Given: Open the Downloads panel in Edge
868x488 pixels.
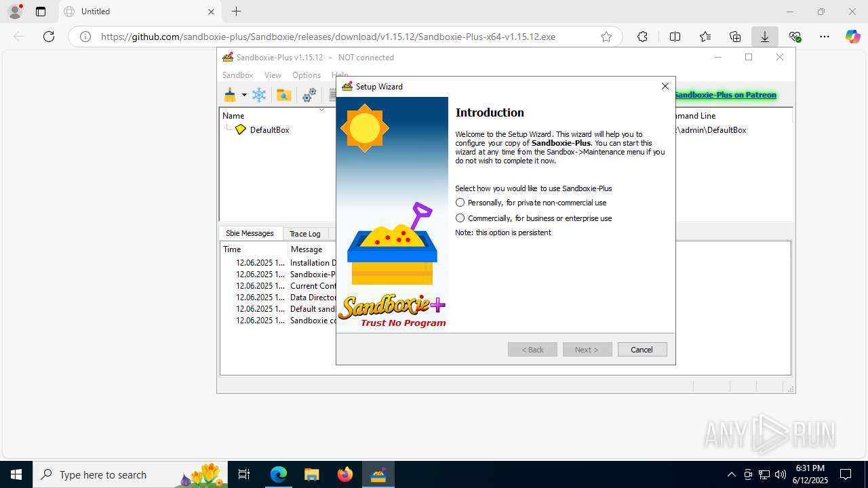Looking at the screenshot, I should pos(765,37).
